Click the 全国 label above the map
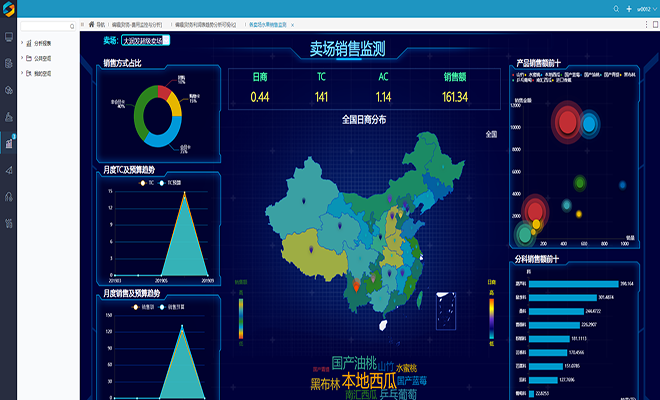This screenshot has height=400, width=660. point(491,133)
